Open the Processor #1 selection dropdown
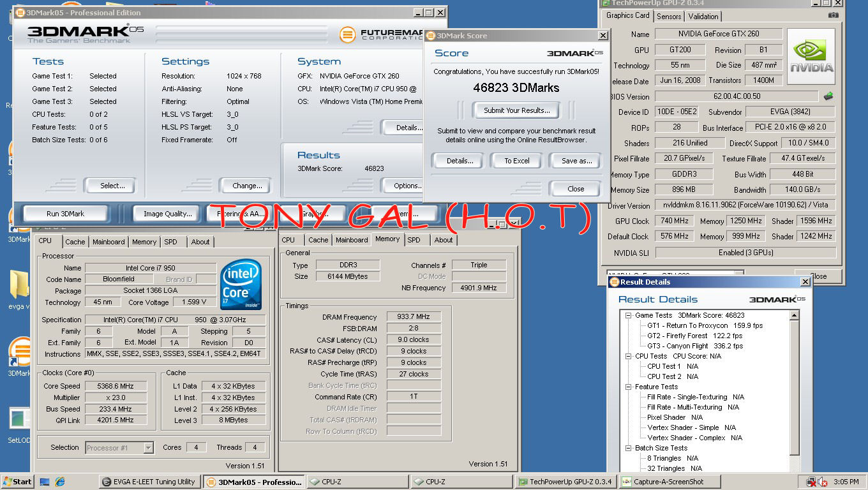Image resolution: width=868 pixels, height=490 pixels. coord(148,448)
